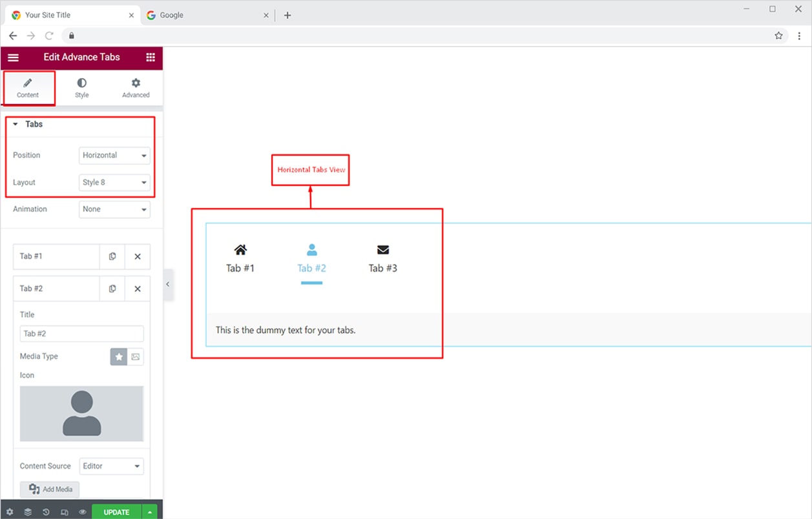Close the Your Site Title tab

tap(132, 15)
